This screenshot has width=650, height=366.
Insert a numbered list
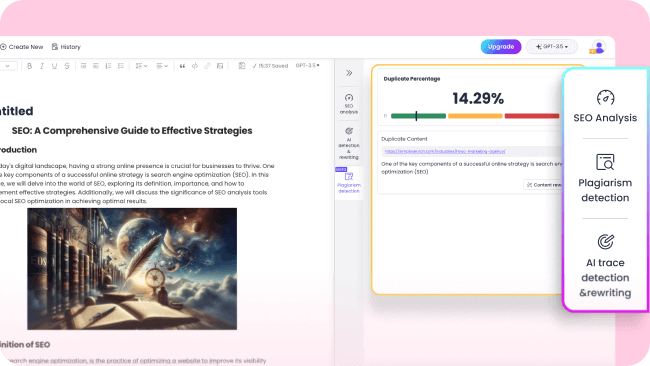click(108, 66)
